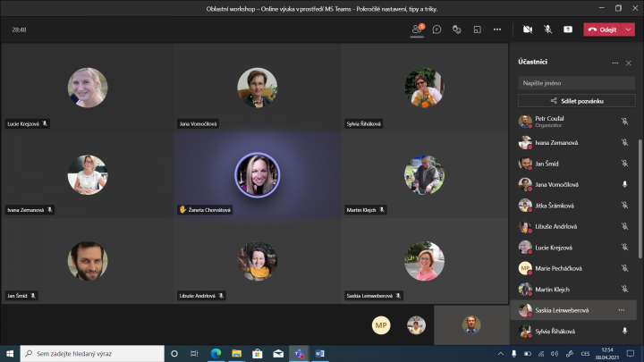This screenshot has width=644, height=362.
Task: Toggle the microphone mute button
Action: (547, 29)
